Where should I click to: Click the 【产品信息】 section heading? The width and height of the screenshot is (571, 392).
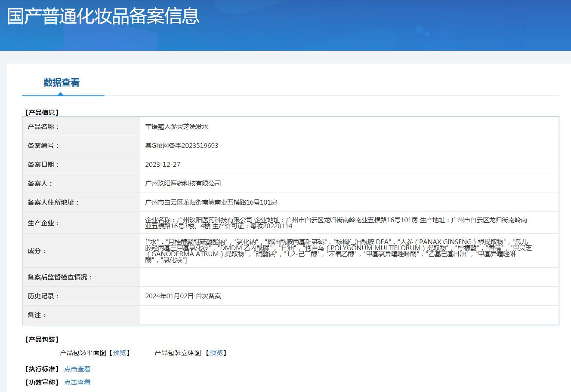(x=41, y=113)
